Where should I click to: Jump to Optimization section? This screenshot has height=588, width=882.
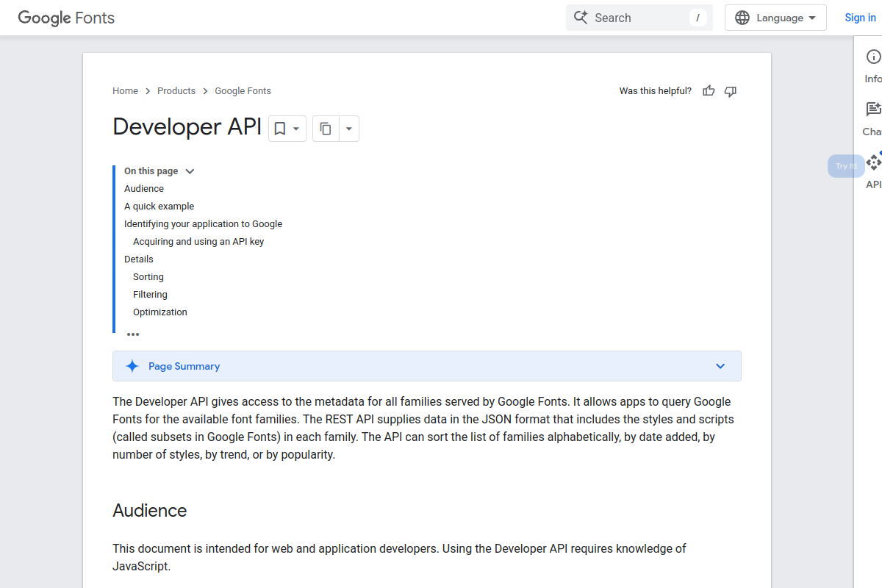point(160,312)
